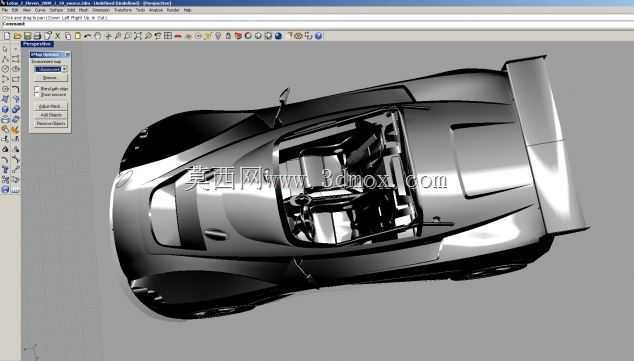Select the Solid Box tool in left toolbar

pos(5,109)
